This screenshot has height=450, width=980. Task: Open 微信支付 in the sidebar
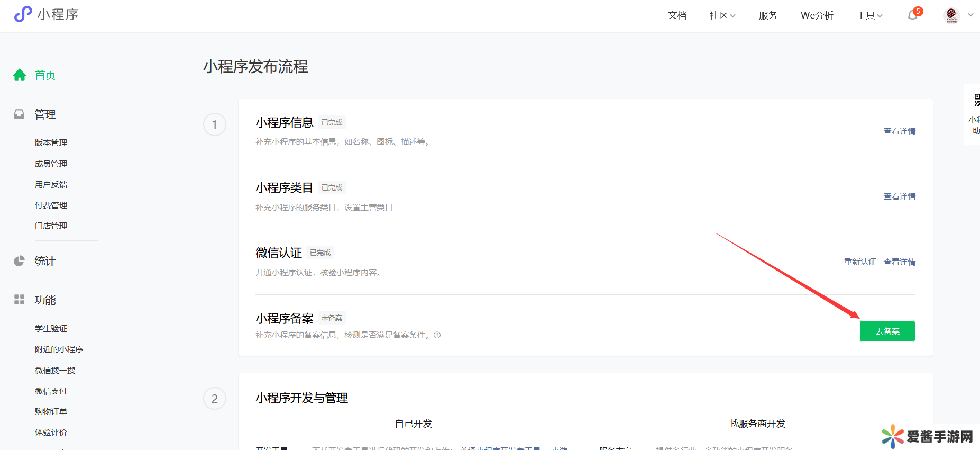coord(51,391)
